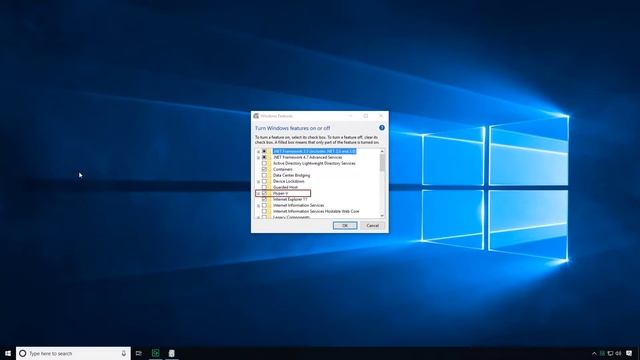Click the feature list scroll down arrow

pyautogui.click(x=382, y=216)
